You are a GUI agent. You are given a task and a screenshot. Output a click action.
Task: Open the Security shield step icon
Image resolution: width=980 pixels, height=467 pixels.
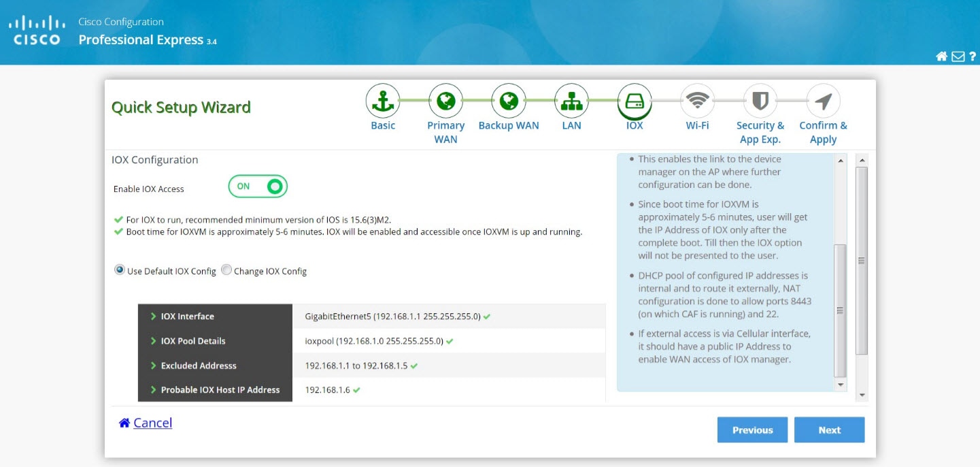760,101
